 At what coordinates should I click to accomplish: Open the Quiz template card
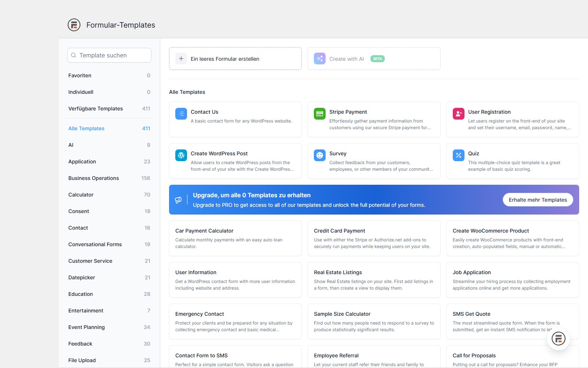pos(513,161)
